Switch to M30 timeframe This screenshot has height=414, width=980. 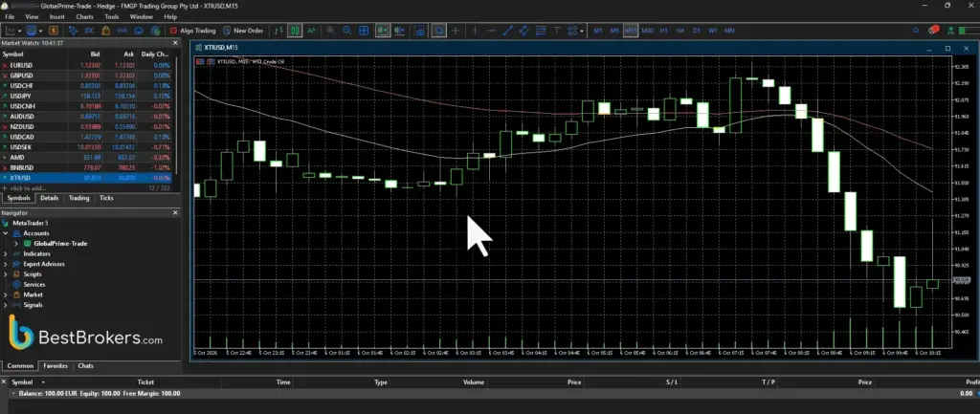tap(648, 31)
